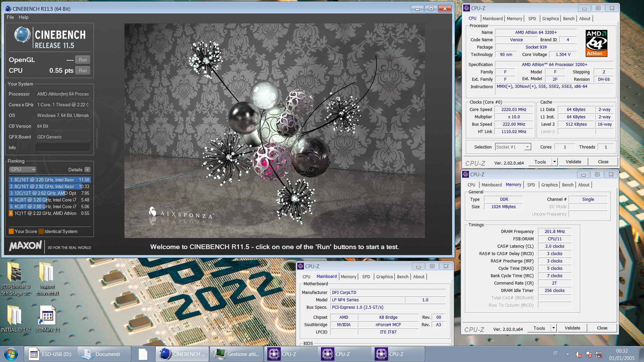
Task: Click the Action Center flag tray icon
Action: (589, 354)
